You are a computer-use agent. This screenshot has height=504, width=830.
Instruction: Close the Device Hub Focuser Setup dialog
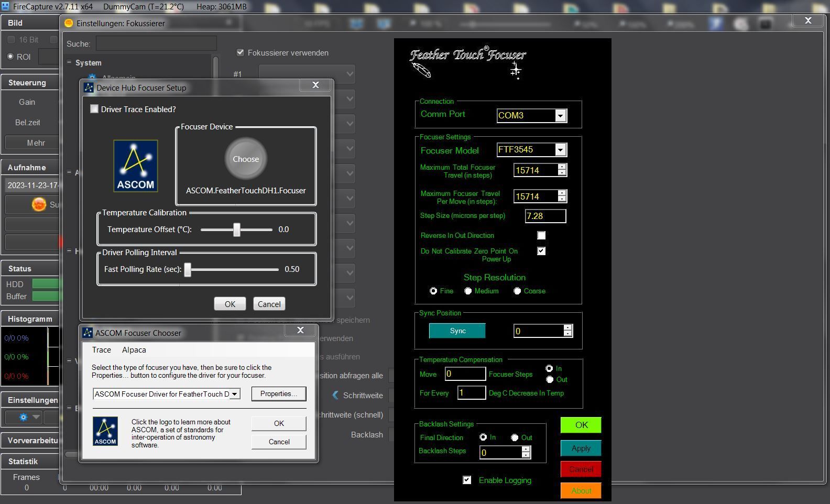point(315,85)
